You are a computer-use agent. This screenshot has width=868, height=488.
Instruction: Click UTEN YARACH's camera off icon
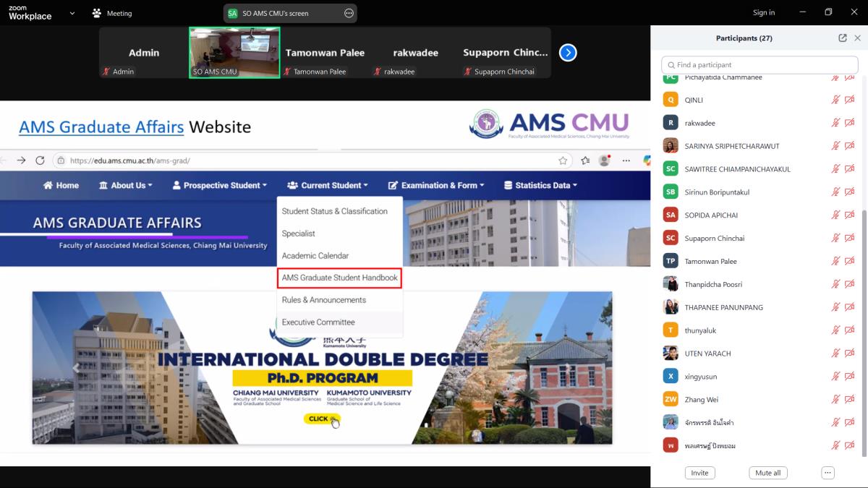850,354
